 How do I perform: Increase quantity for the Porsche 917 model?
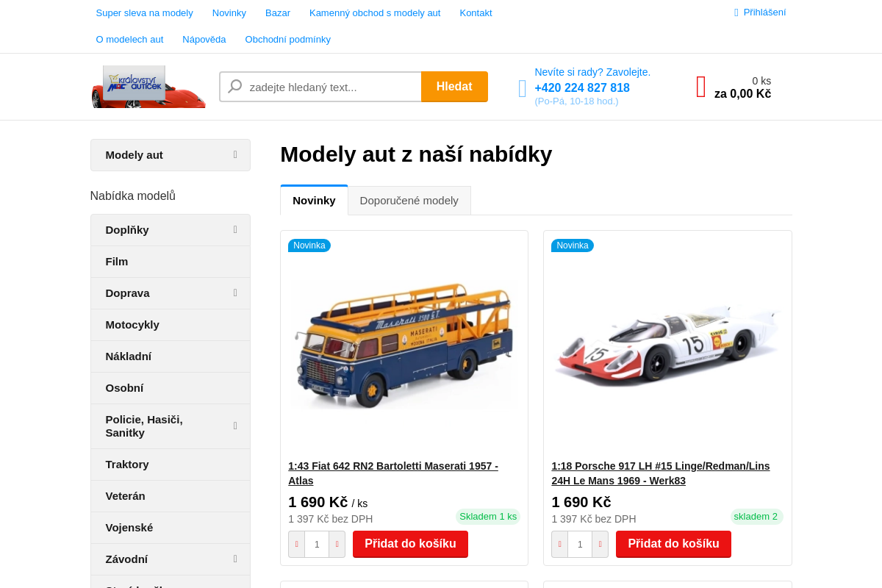[x=600, y=545]
